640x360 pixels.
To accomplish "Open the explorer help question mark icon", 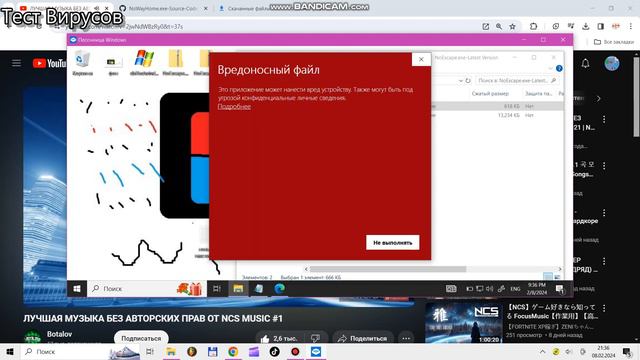I will [559, 68].
